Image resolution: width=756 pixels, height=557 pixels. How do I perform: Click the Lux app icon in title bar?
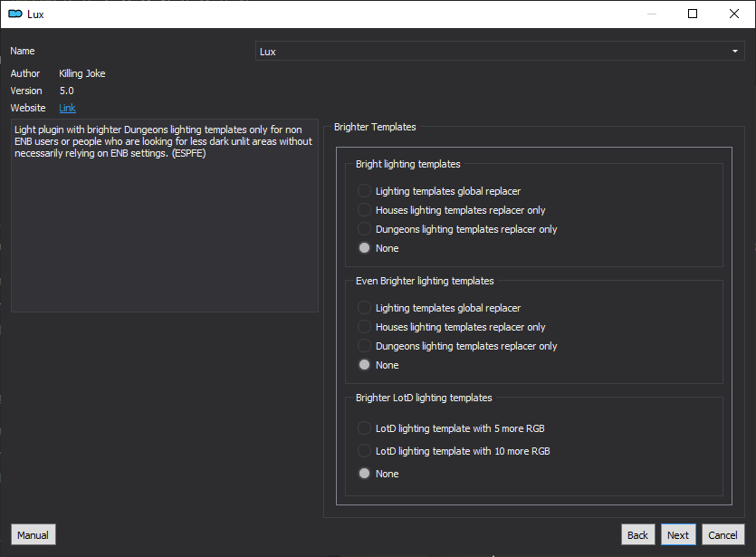tap(15, 14)
